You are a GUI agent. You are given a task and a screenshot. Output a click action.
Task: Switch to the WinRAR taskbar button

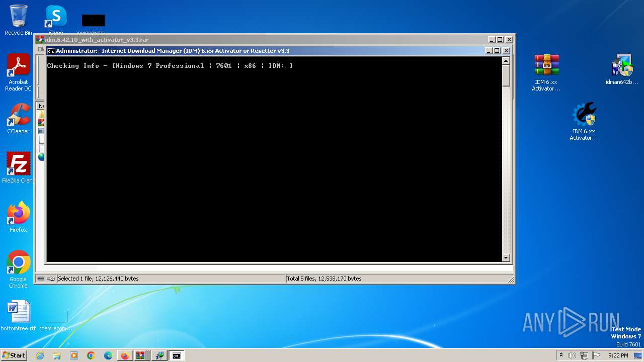click(x=142, y=355)
